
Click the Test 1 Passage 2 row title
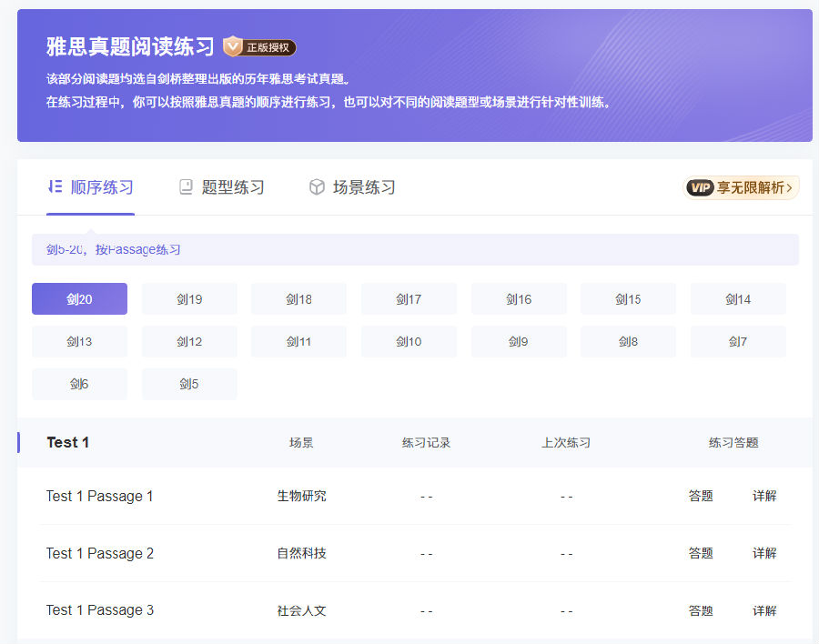coord(100,554)
